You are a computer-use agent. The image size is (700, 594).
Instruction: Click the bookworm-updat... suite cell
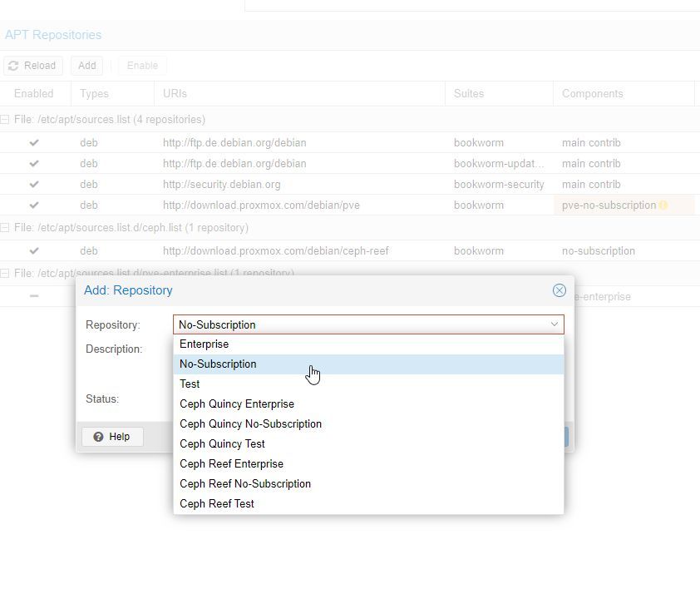(x=499, y=163)
